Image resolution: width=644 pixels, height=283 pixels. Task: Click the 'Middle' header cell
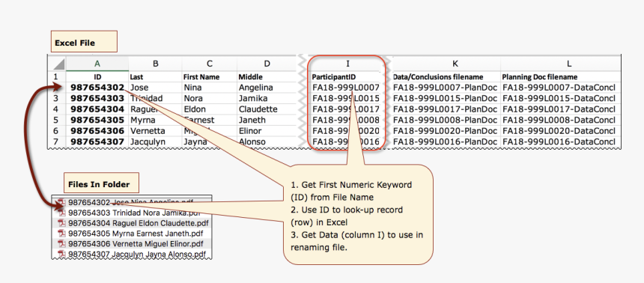[x=267, y=77]
